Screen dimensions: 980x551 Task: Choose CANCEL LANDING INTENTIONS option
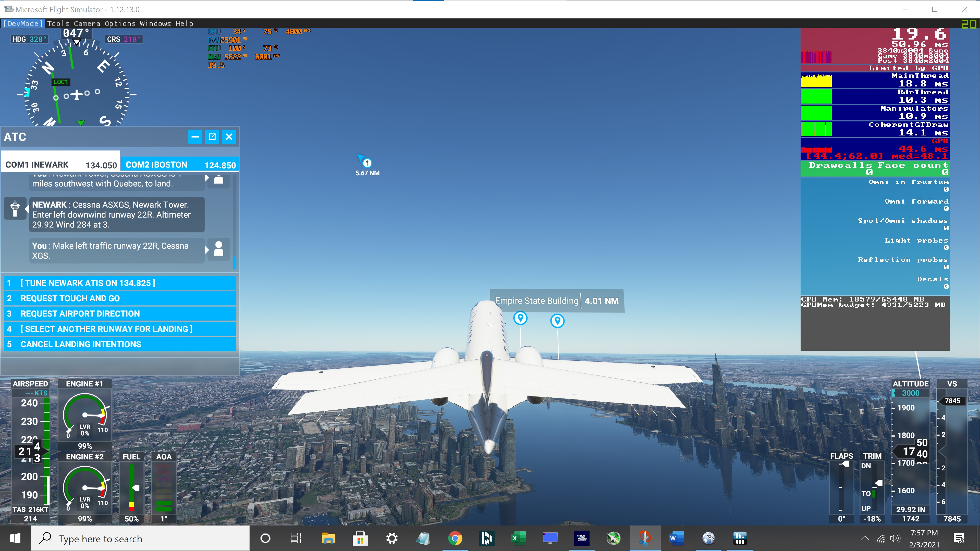120,344
